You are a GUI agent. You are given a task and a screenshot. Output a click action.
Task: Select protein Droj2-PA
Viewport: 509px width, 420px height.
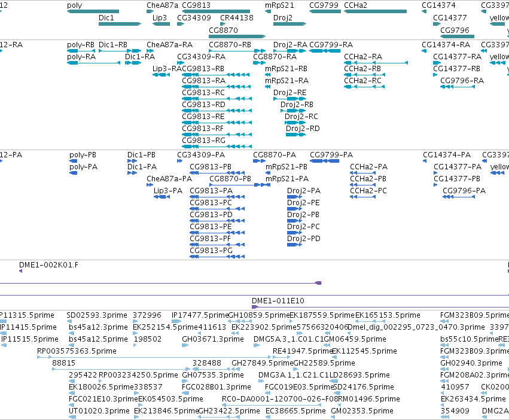pyautogui.click(x=294, y=197)
